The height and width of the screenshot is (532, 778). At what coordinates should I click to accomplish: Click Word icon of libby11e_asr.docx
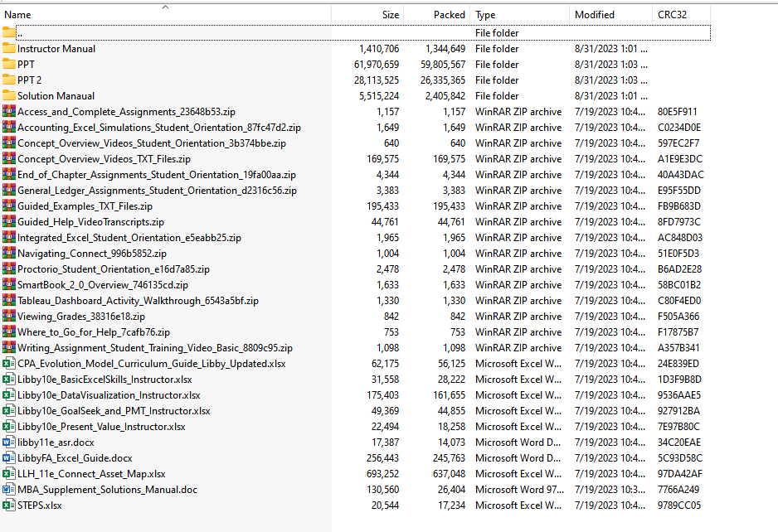[x=8, y=443]
